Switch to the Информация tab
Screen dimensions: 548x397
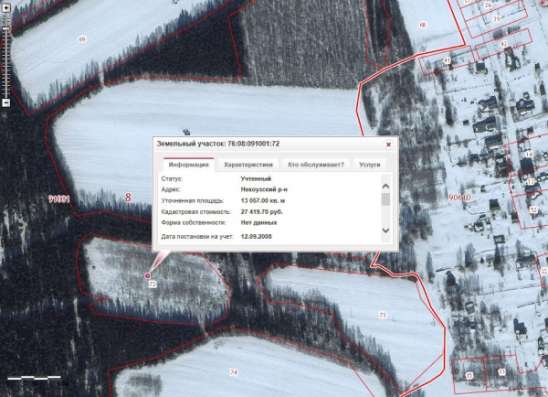tap(189, 165)
